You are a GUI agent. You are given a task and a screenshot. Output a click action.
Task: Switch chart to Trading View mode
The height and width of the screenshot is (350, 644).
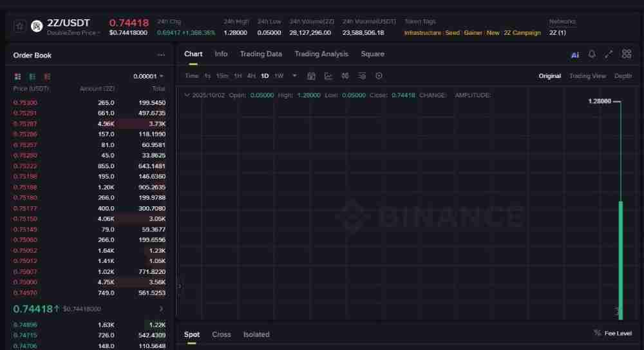click(587, 76)
